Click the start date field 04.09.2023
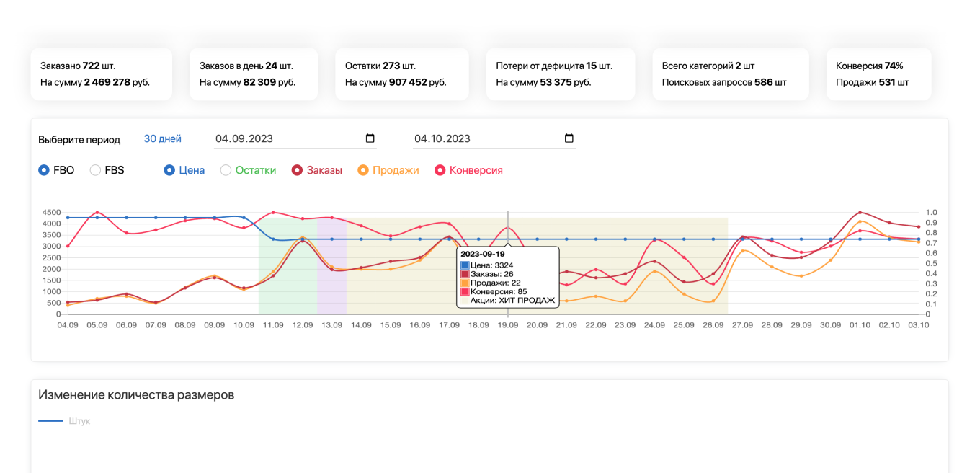980x473 pixels. (288, 138)
